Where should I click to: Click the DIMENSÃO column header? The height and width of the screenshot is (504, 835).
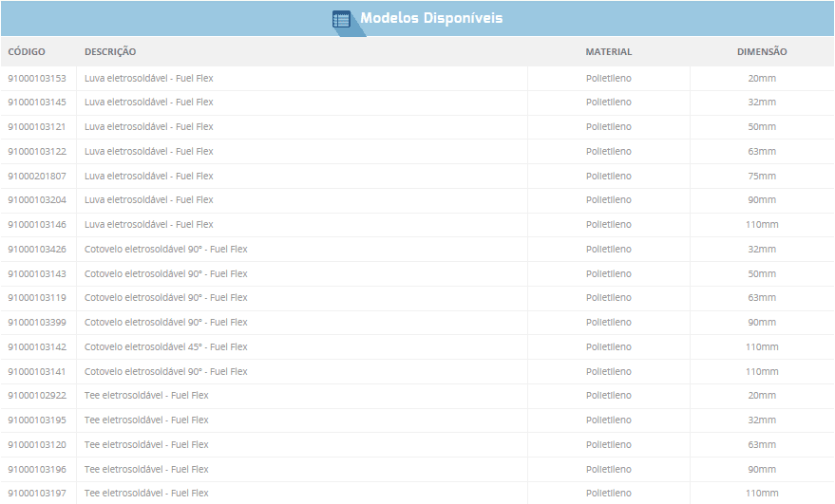[762, 52]
